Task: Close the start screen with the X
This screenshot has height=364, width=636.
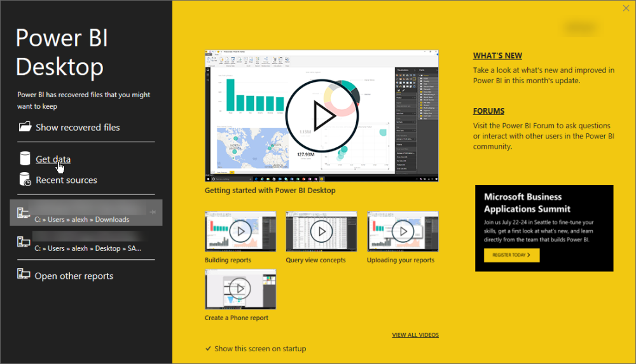Action: [x=626, y=8]
